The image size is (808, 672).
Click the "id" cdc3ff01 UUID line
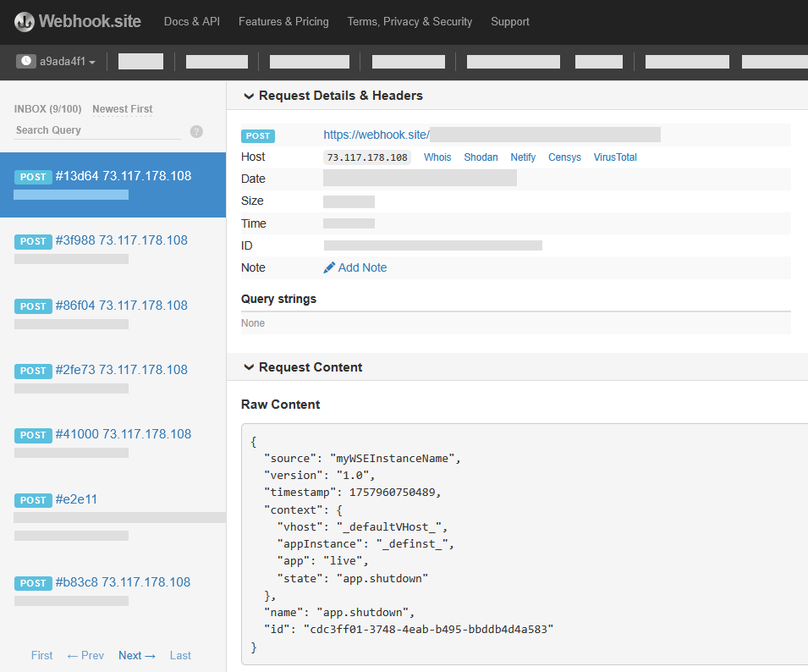409,629
